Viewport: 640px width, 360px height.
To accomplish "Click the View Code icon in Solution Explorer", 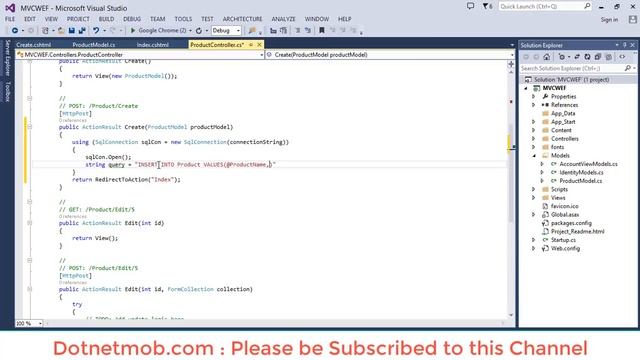I will tap(622, 57).
